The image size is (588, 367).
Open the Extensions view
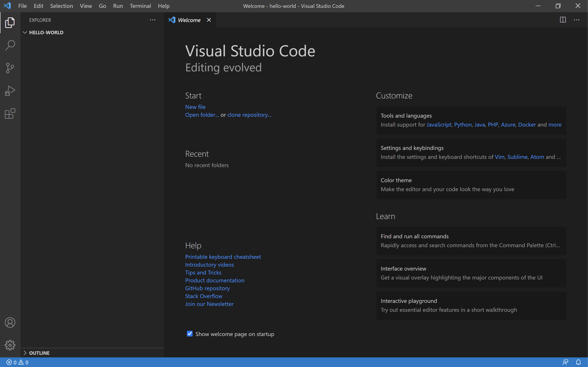tap(10, 114)
